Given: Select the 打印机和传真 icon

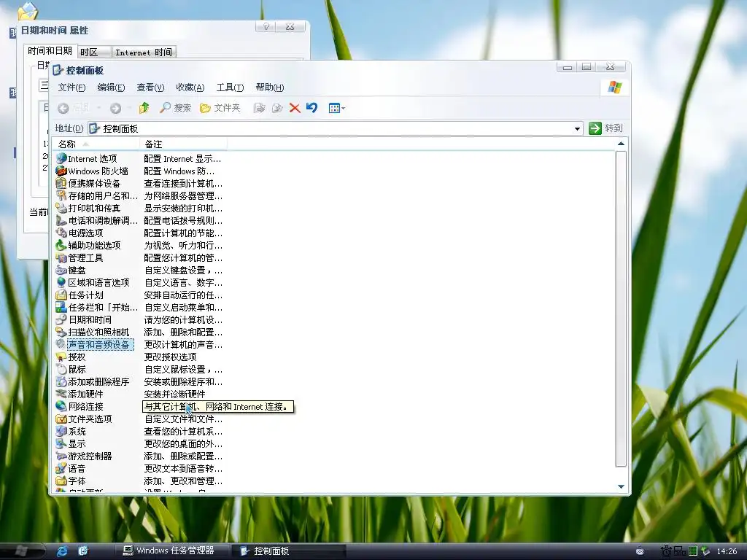Looking at the screenshot, I should click(x=61, y=208).
